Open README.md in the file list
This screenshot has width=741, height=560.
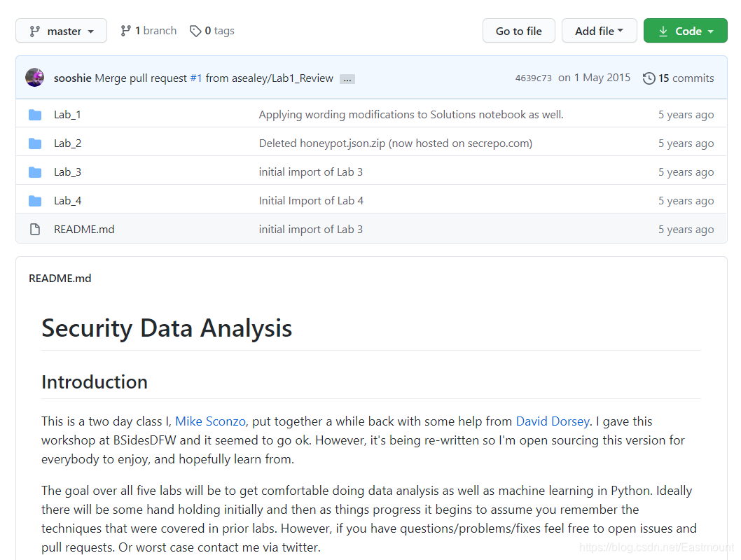pyautogui.click(x=84, y=229)
